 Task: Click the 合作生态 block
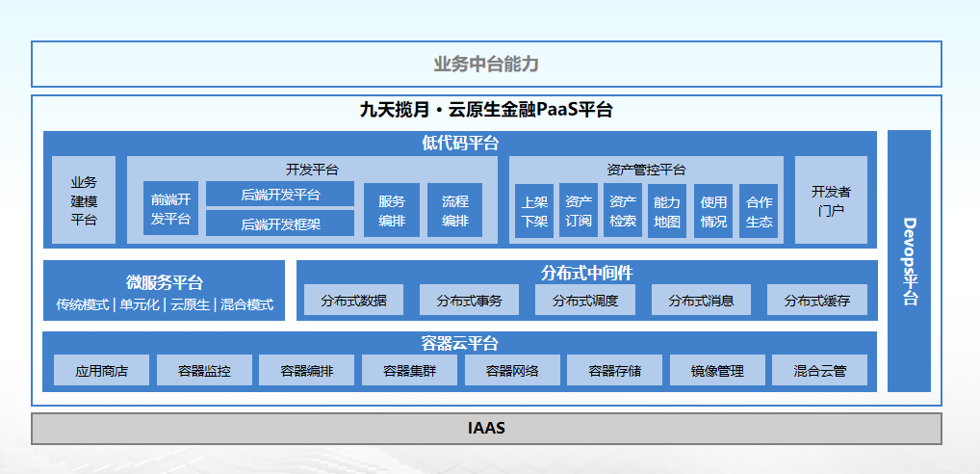pos(759,211)
